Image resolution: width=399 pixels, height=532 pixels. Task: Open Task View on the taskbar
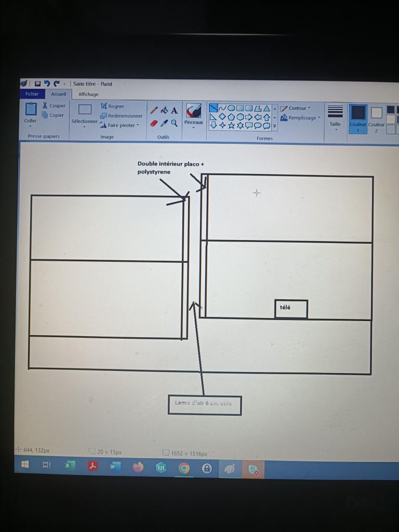[x=46, y=465]
